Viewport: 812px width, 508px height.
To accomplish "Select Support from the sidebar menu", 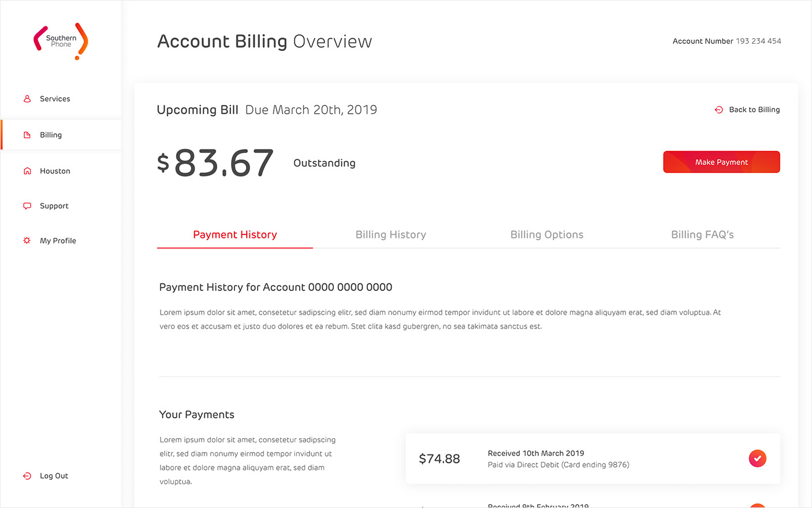I will (x=54, y=206).
